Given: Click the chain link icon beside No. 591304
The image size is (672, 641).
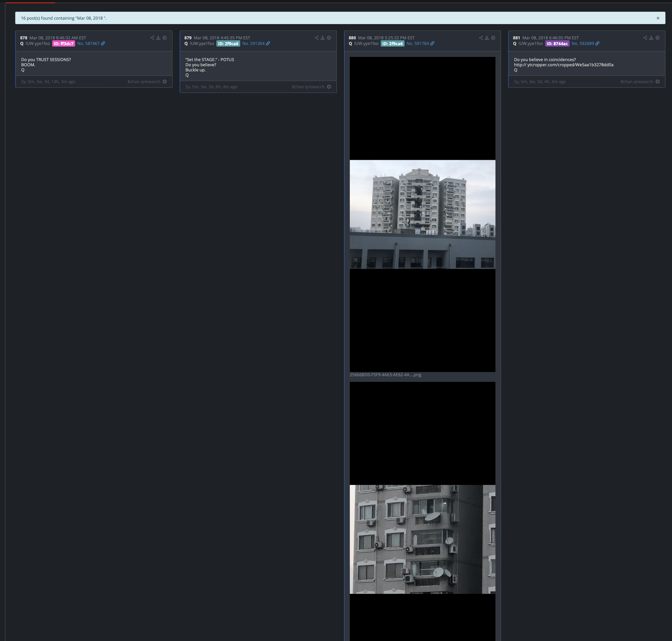Looking at the screenshot, I should click(268, 43).
